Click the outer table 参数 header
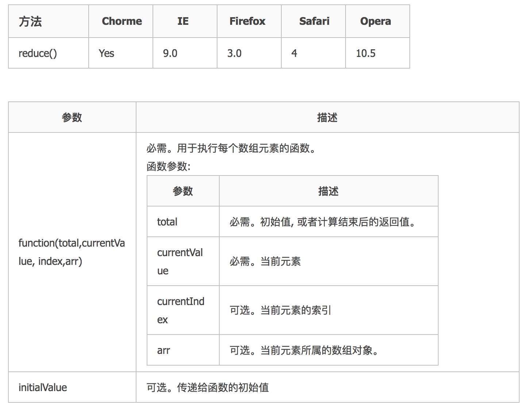Image resolution: width=532 pixels, height=413 pixels. pyautogui.click(x=72, y=117)
